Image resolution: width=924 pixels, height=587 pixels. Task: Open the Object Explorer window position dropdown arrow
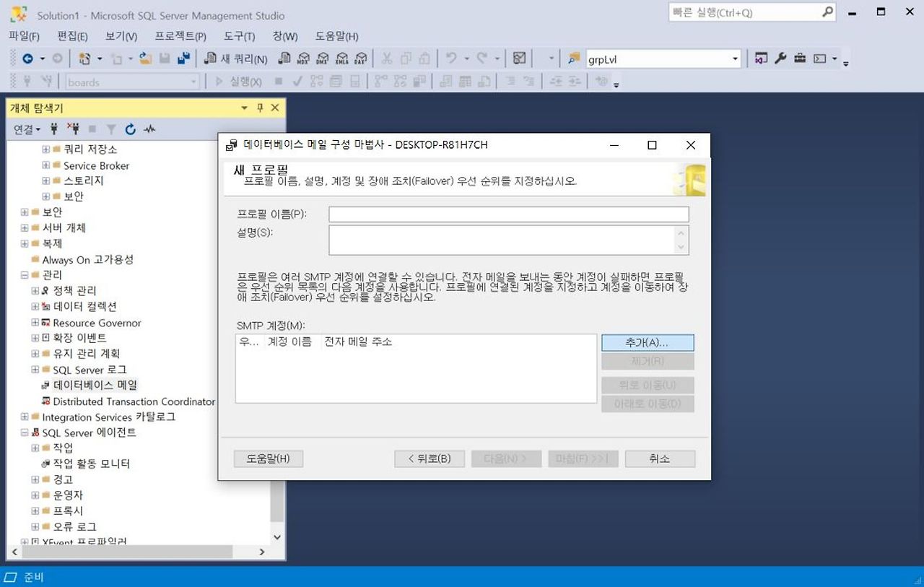pos(244,108)
